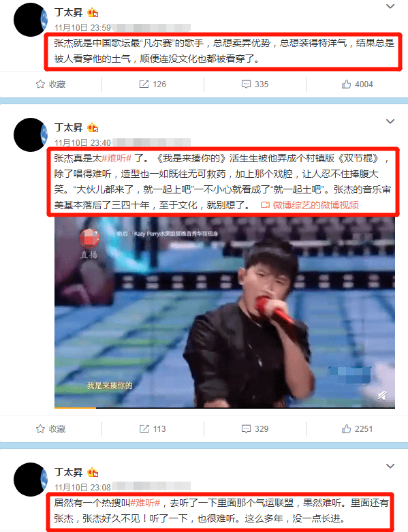
Task: Favorite the first post via 收藏 star
Action: point(51,84)
